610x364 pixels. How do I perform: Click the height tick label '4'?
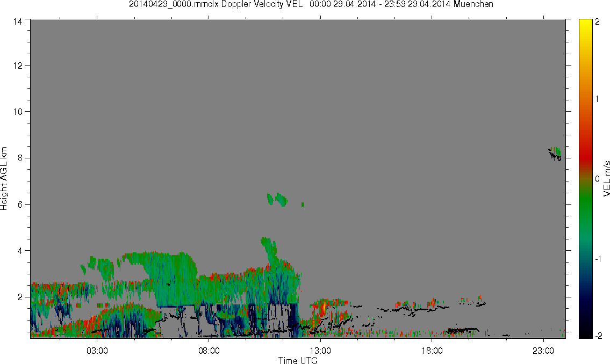(19, 251)
